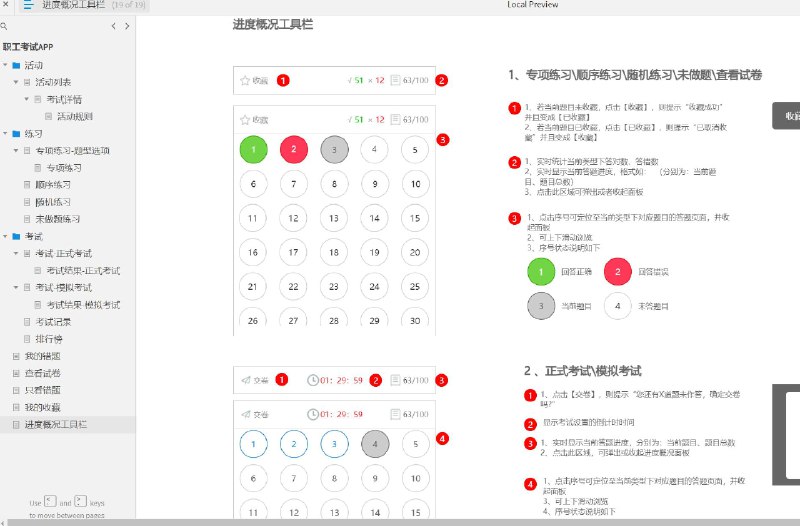Screen dimensions: 800x526
Task: Close the sitemap sidebar with the X icon
Action: 5,4
